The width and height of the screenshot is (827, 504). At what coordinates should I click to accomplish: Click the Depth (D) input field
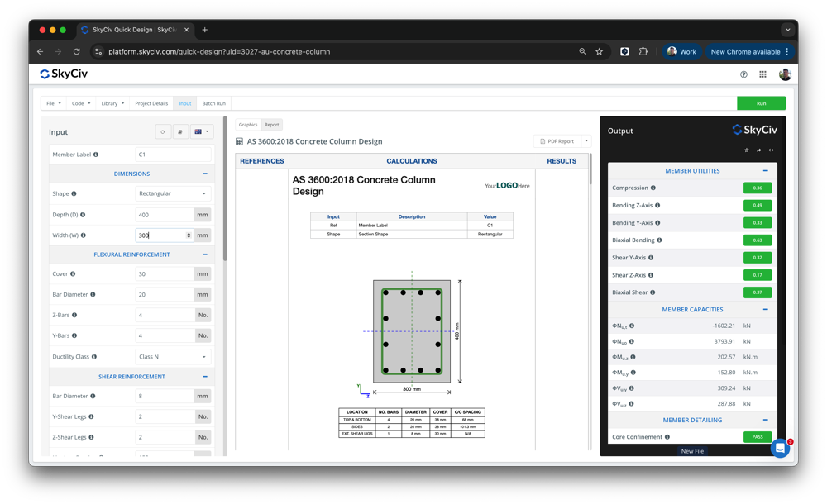tap(165, 215)
